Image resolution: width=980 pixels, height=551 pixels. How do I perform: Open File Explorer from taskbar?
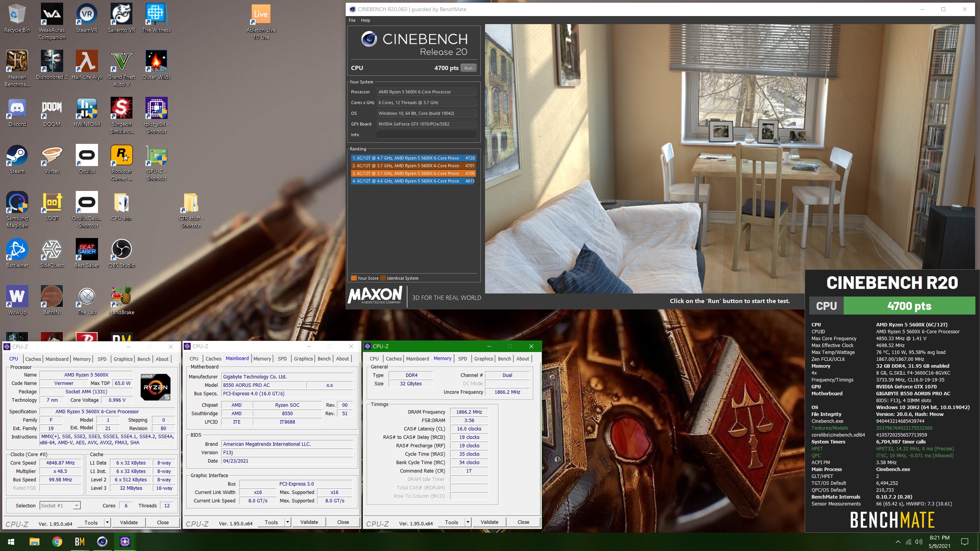coord(34,541)
